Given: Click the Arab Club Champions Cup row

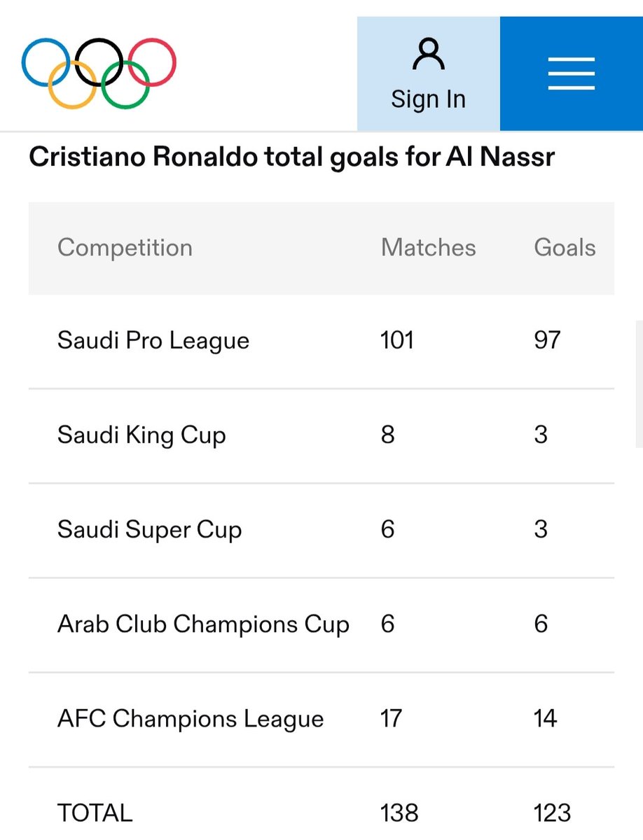Looking at the screenshot, I should pyautogui.click(x=321, y=624).
